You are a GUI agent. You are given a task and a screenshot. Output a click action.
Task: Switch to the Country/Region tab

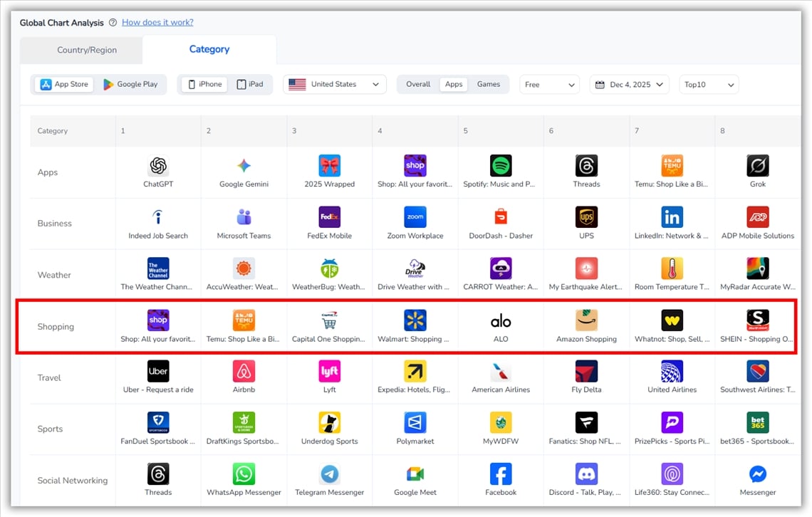click(87, 50)
